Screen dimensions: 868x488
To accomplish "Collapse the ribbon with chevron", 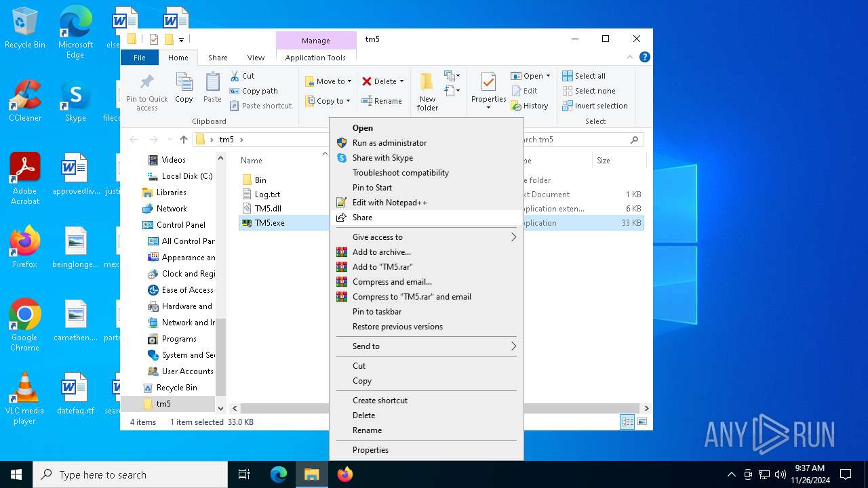I will click(x=630, y=58).
